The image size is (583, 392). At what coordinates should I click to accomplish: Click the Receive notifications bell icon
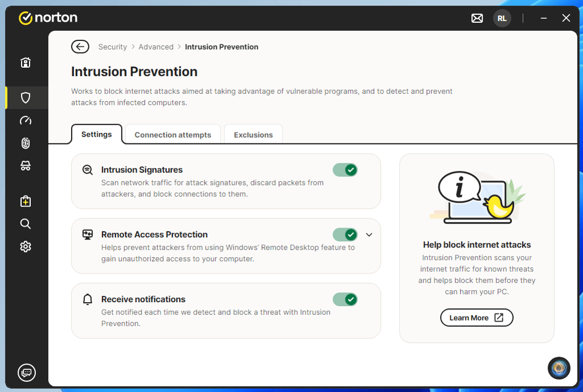(87, 299)
